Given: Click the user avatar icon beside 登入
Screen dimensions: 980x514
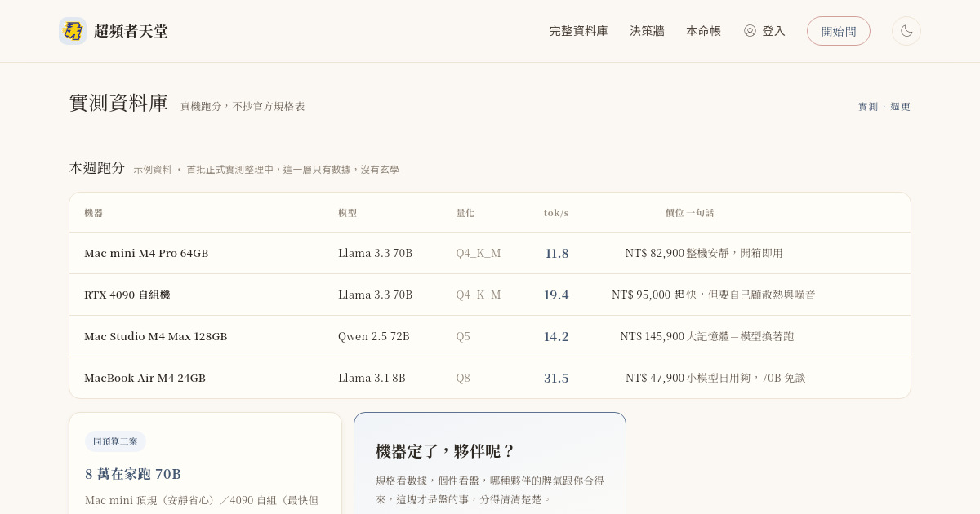Looking at the screenshot, I should pos(750,31).
